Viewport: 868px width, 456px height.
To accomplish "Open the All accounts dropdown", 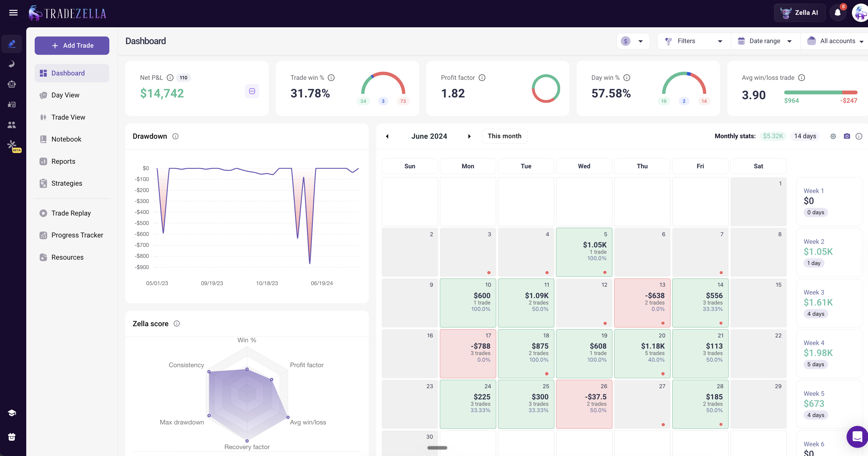I will click(x=835, y=41).
